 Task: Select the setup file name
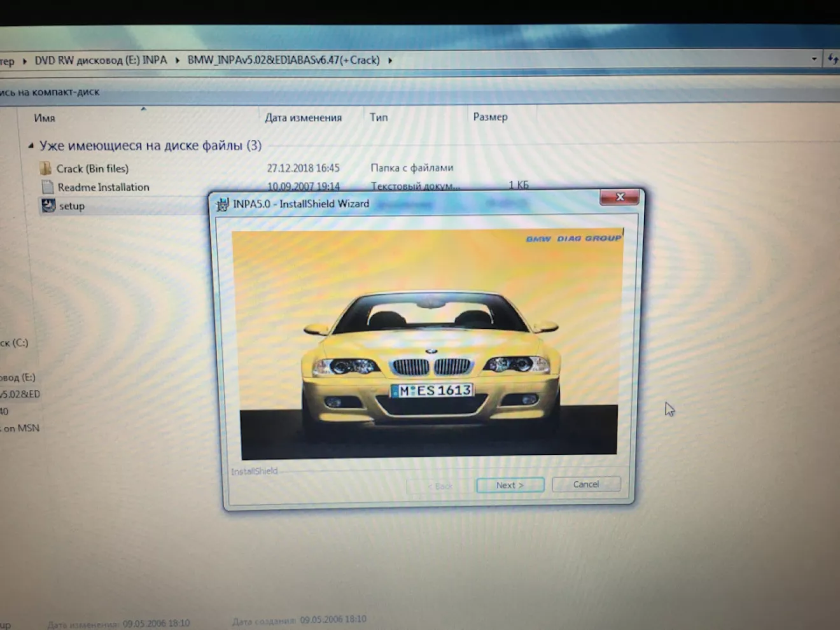(72, 206)
